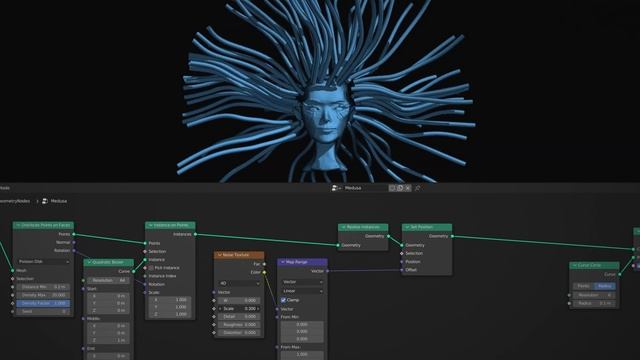Image resolution: width=640 pixels, height=360 pixels.
Task: Collapse the Set Position node
Action: [x=407, y=227]
